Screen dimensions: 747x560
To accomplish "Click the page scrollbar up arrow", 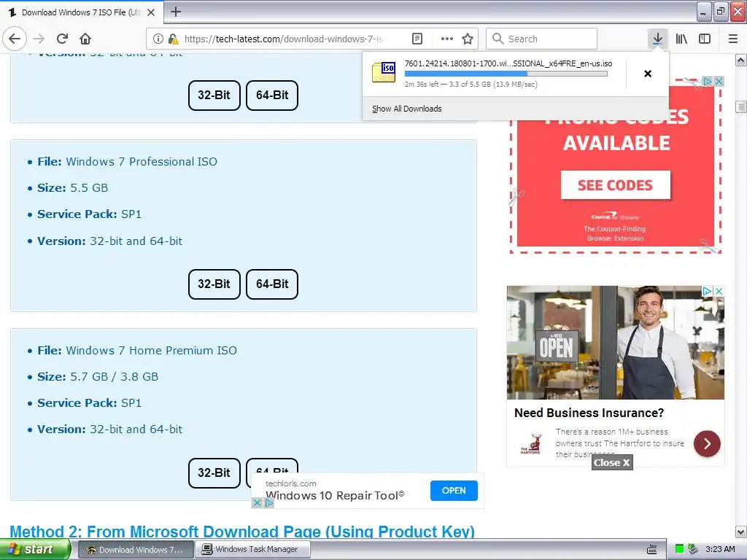I will pos(740,60).
